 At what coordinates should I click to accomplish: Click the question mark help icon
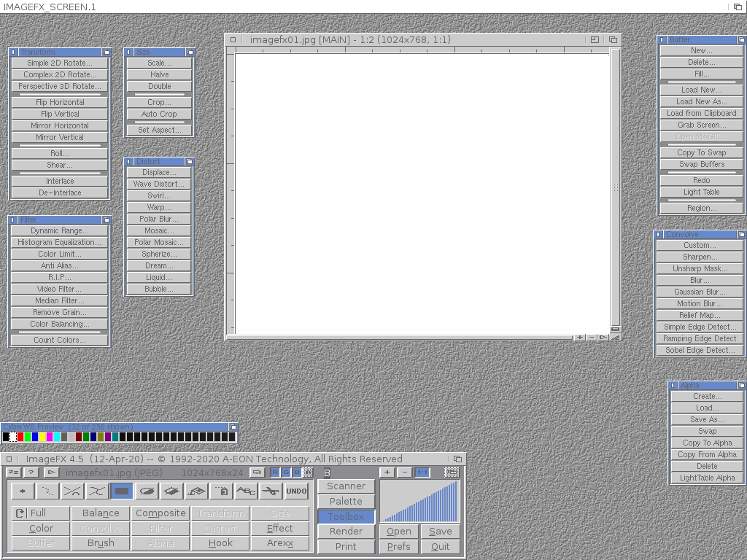coord(31,472)
